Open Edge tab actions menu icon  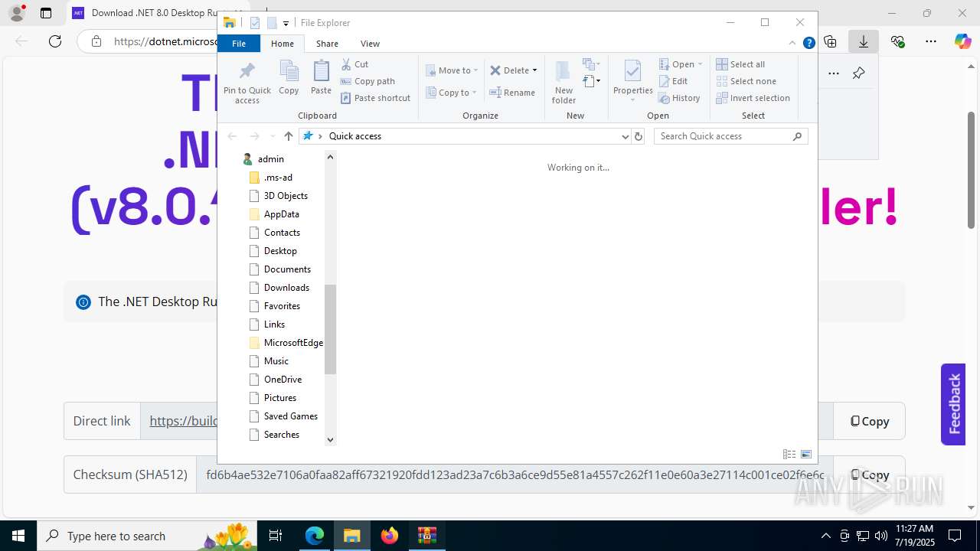point(46,13)
